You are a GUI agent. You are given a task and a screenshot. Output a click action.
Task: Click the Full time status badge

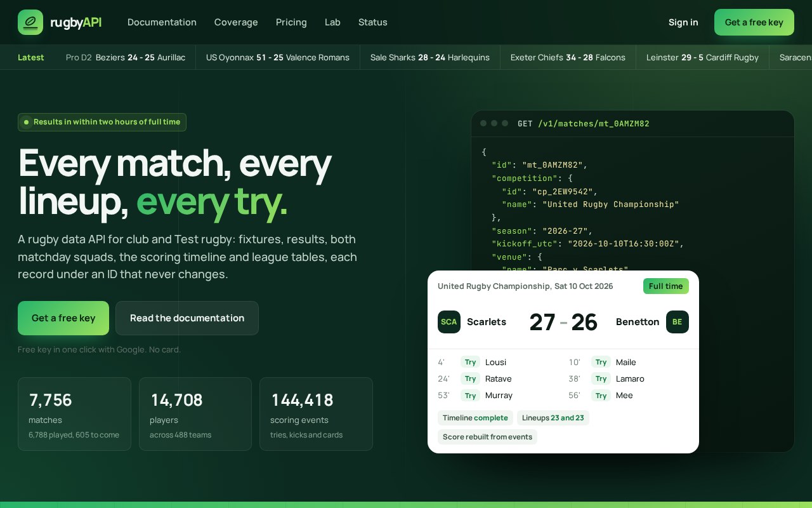coord(666,286)
